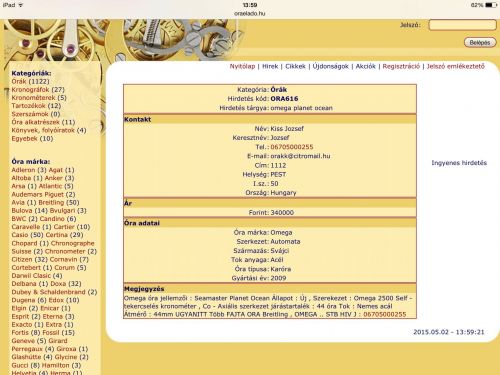Click Jelszó emlékeztető link
Viewport: 500px width, 375px height.
click(456, 66)
